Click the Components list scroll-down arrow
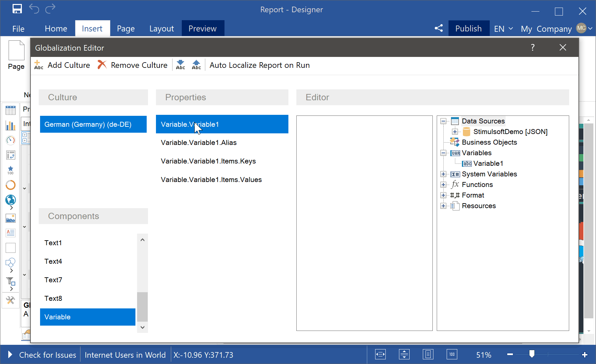 pos(142,327)
